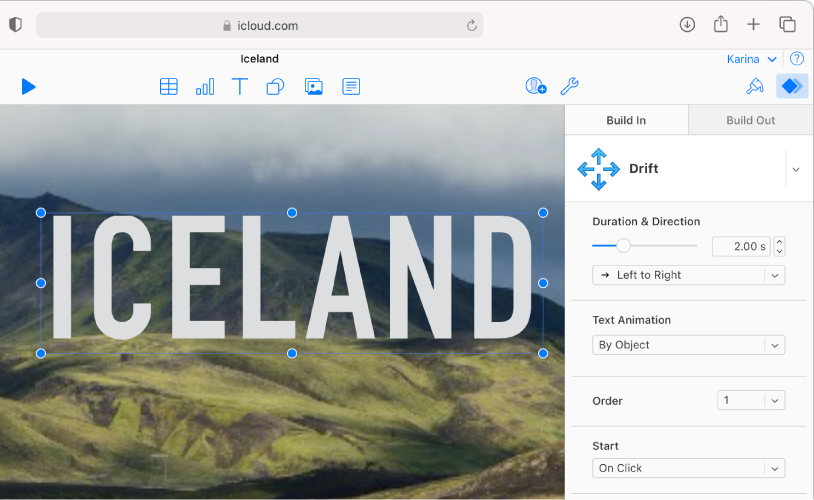Insert a text box from the toolbar

tap(240, 87)
